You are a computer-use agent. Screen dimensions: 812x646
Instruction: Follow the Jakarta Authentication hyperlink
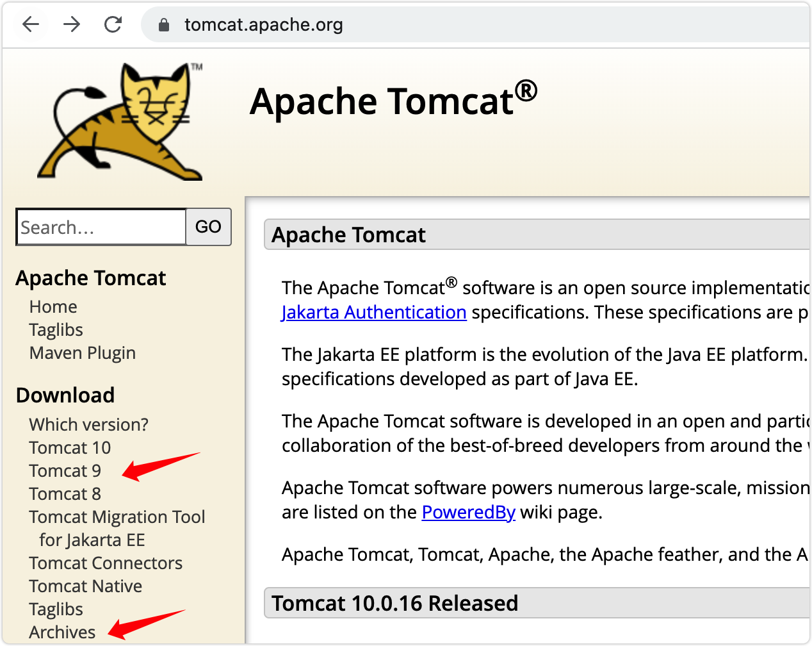(374, 313)
